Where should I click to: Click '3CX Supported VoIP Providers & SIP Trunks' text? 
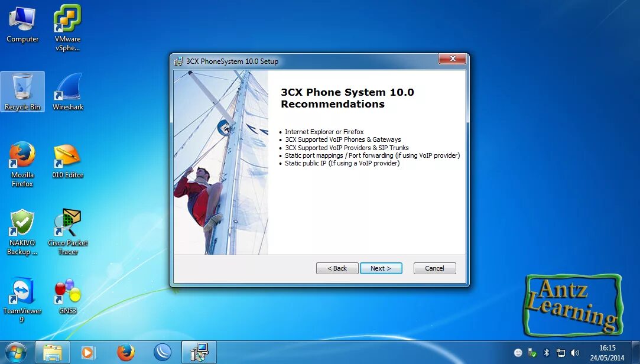[346, 148]
